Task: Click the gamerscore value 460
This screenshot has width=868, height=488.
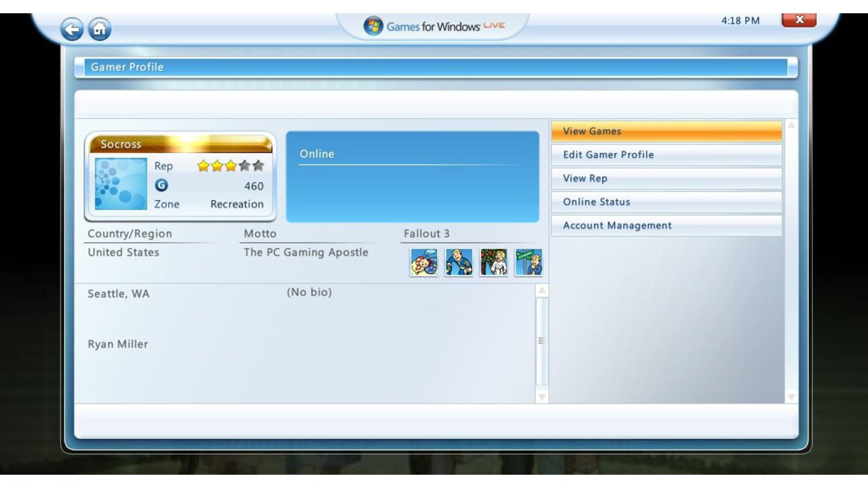Action: pos(254,186)
